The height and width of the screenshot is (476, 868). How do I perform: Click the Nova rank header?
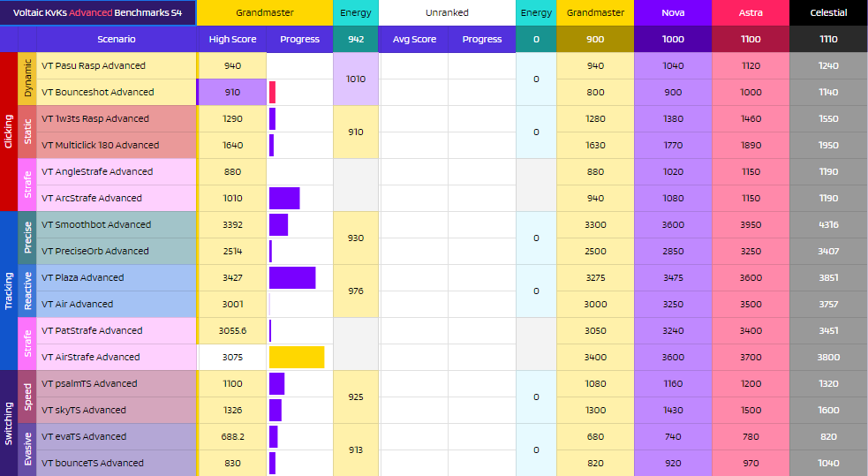pyautogui.click(x=673, y=12)
